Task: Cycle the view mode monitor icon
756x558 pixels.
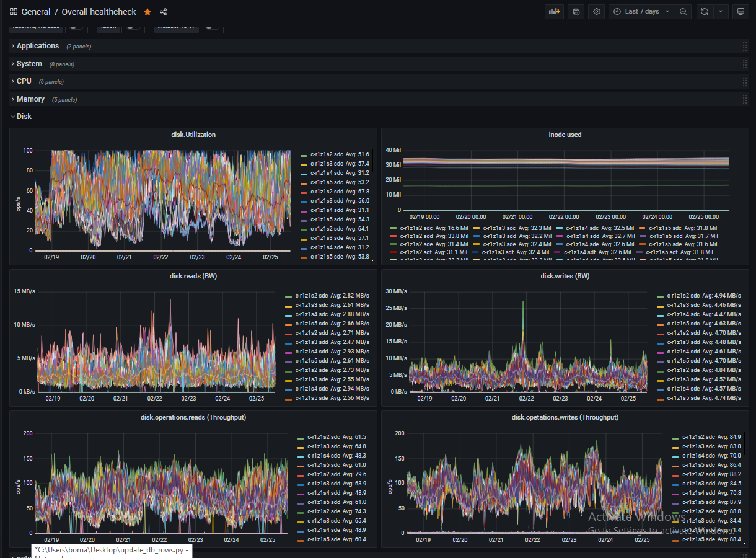Action: point(739,12)
